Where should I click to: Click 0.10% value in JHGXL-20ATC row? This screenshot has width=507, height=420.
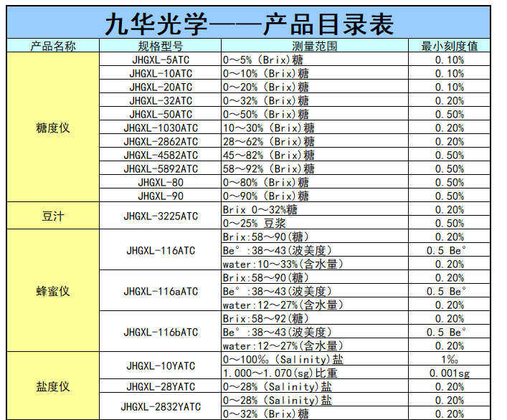point(450,87)
